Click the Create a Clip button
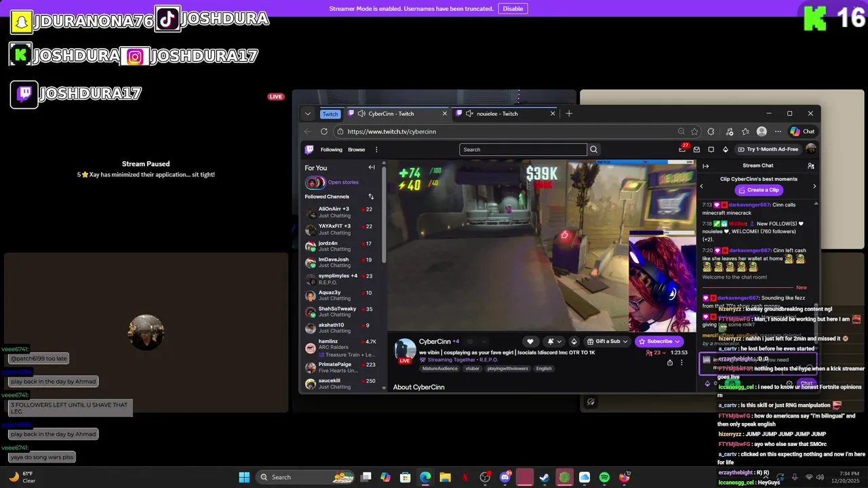Screen dimensions: 868x488 759,190
